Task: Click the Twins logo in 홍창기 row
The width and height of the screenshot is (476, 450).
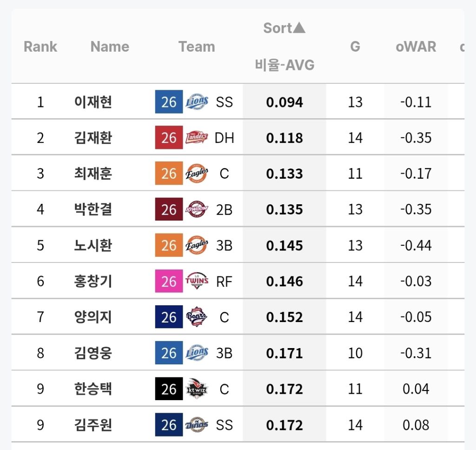Action: (x=197, y=281)
